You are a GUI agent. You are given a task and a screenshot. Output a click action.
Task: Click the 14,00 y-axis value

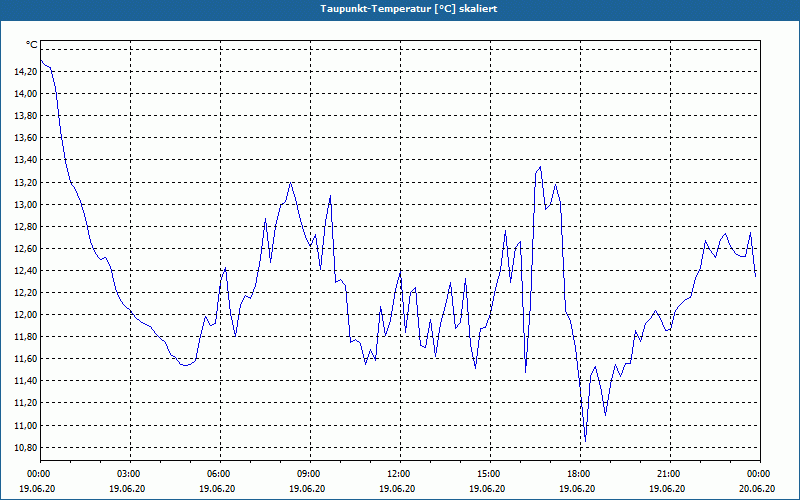[x=26, y=94]
